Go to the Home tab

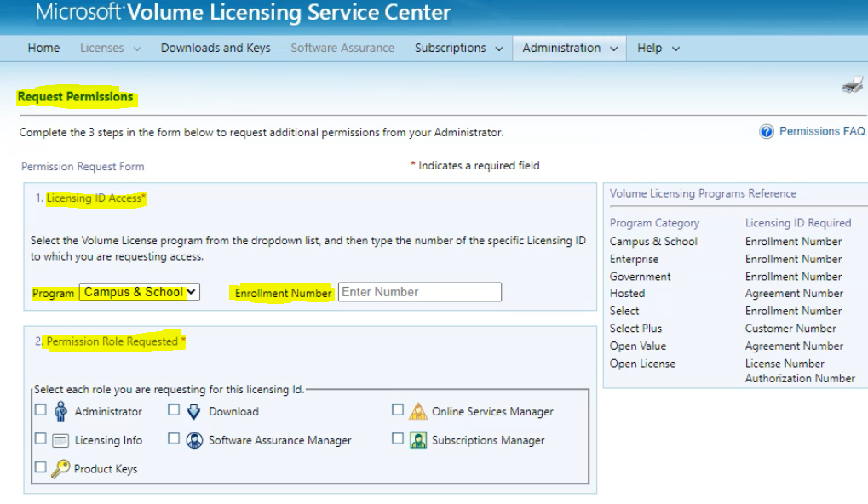tap(43, 49)
